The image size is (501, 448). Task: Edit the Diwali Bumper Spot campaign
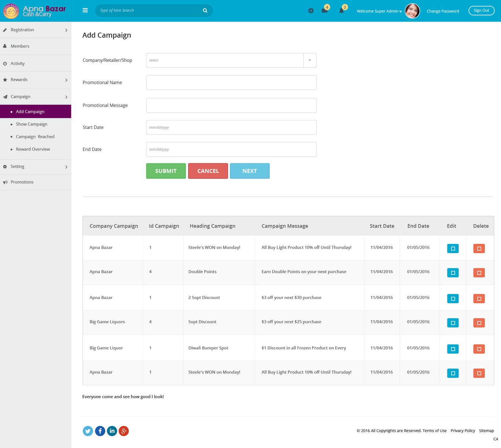[453, 349]
